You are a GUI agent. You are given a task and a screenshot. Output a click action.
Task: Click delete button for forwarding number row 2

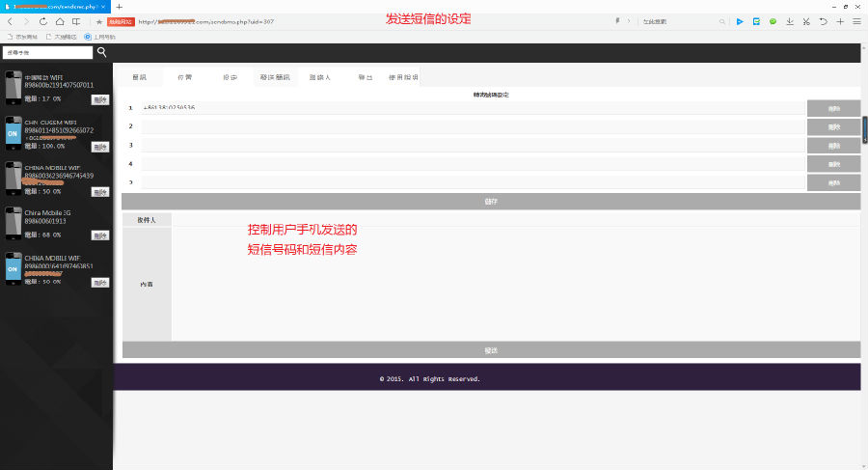[x=833, y=127]
